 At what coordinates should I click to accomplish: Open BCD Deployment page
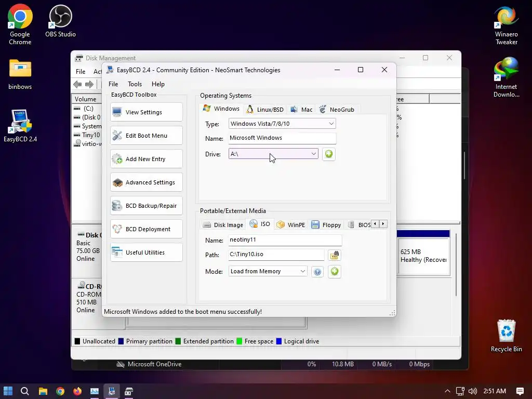tap(146, 229)
